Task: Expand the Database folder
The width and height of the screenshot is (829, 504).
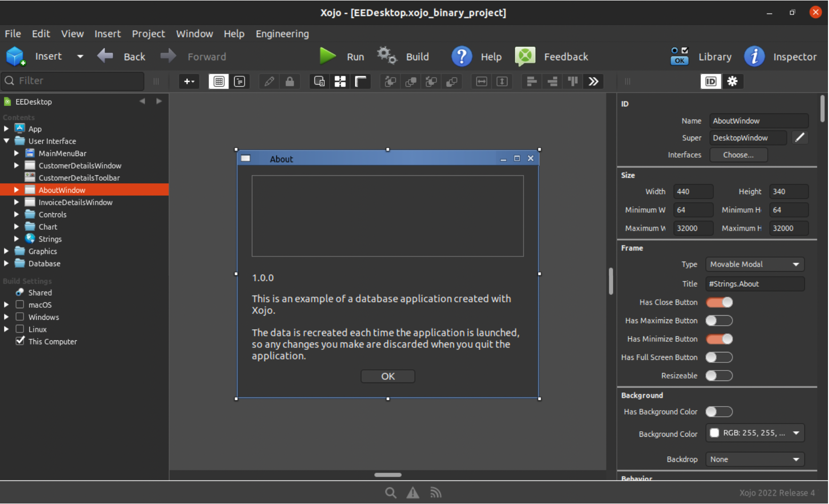Action: pos(6,264)
